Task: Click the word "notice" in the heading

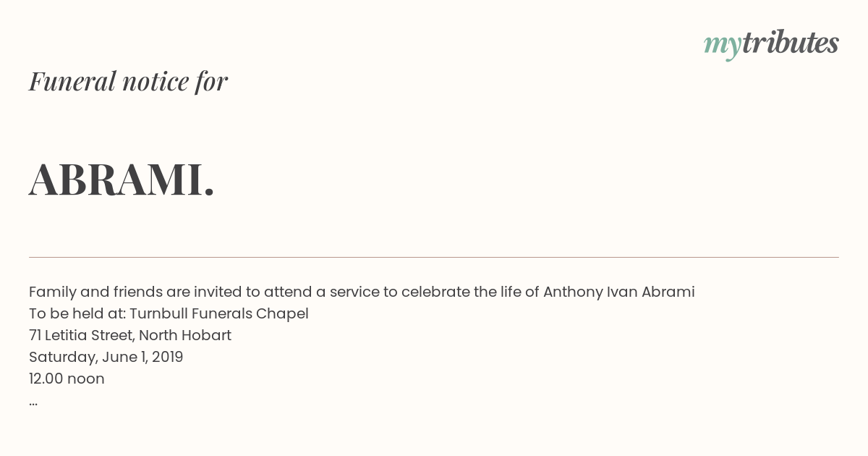Action: pyautogui.click(x=156, y=81)
